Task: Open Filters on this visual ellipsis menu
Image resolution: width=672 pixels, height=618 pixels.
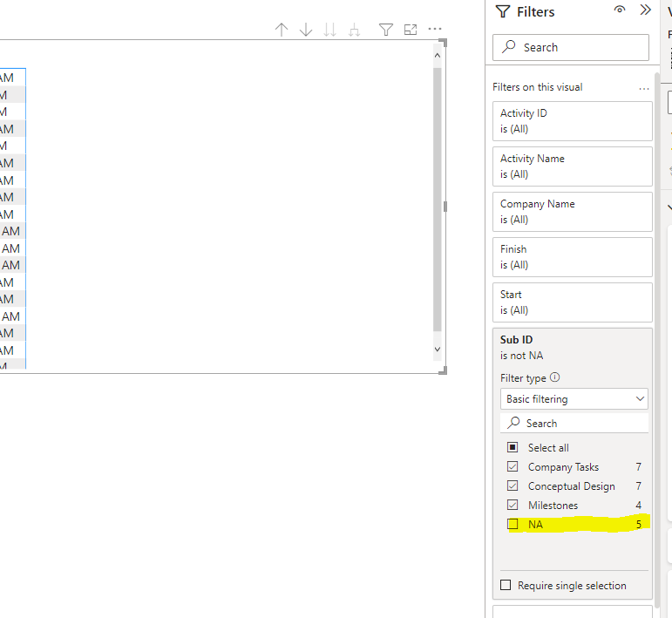Action: [x=644, y=88]
